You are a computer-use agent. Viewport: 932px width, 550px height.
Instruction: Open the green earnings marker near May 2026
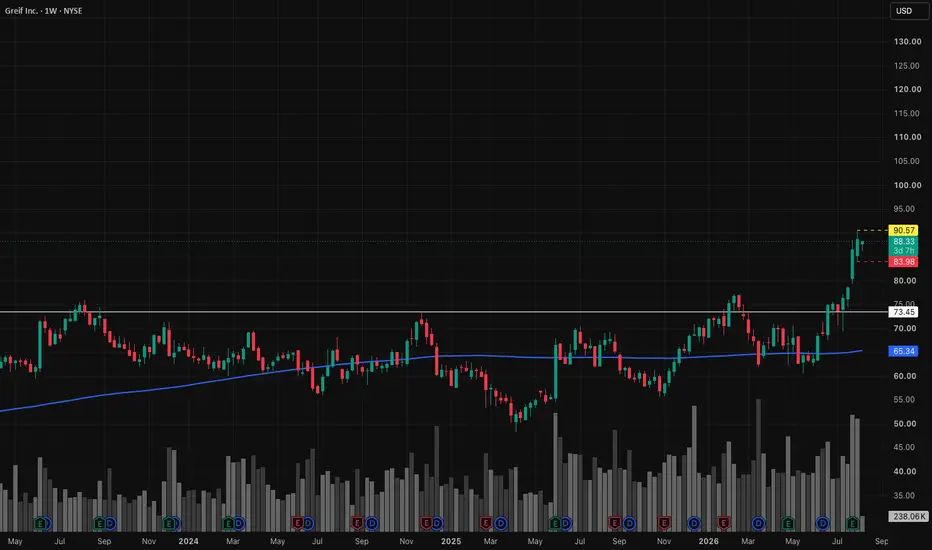pyautogui.click(x=788, y=523)
